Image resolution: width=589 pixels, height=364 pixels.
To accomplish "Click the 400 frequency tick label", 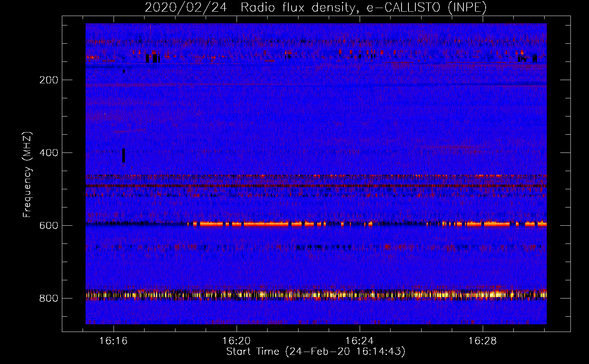I will 49,153.
